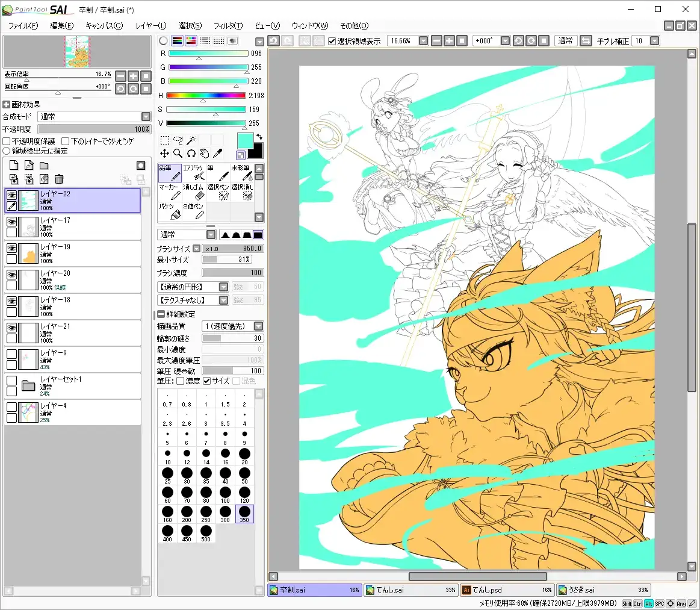Uncheck 選択領域表示 checkbox in toolbar
This screenshot has width=700, height=610.
[332, 41]
